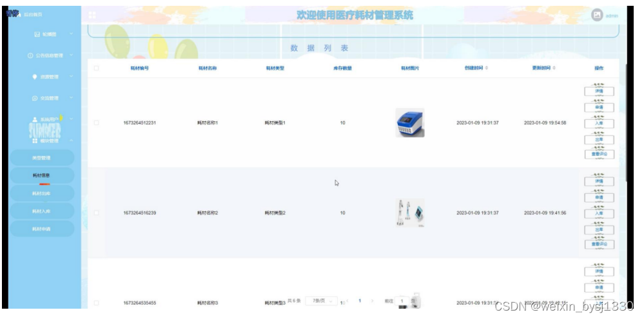Go to next page arrow in pagination
The image size is (644, 319).
pyautogui.click(x=373, y=301)
